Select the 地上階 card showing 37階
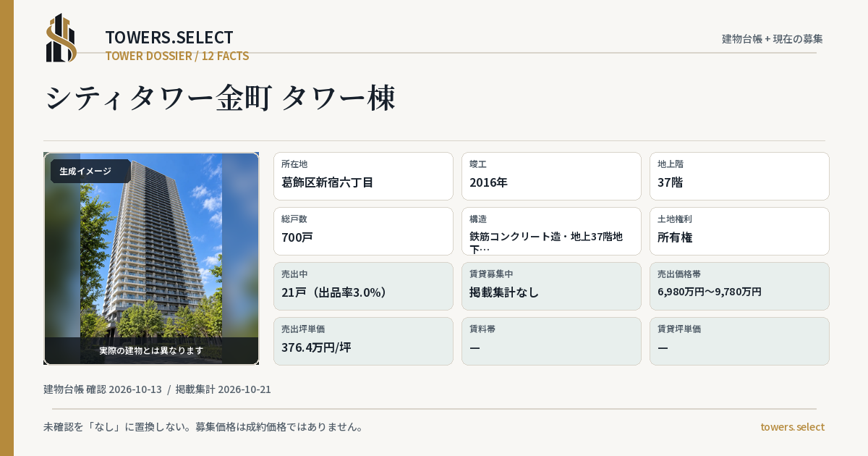868x456 pixels. coord(739,176)
